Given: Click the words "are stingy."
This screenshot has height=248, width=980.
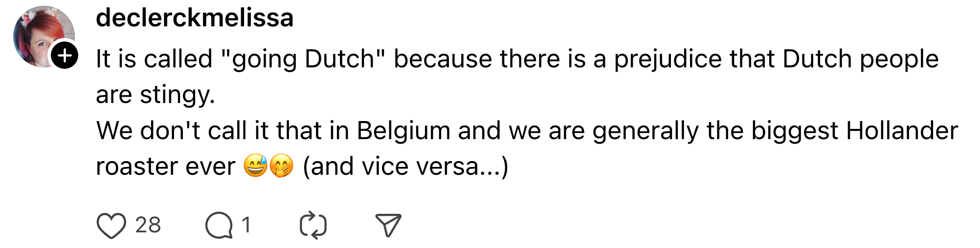Looking at the screenshot, I should coord(156,95).
